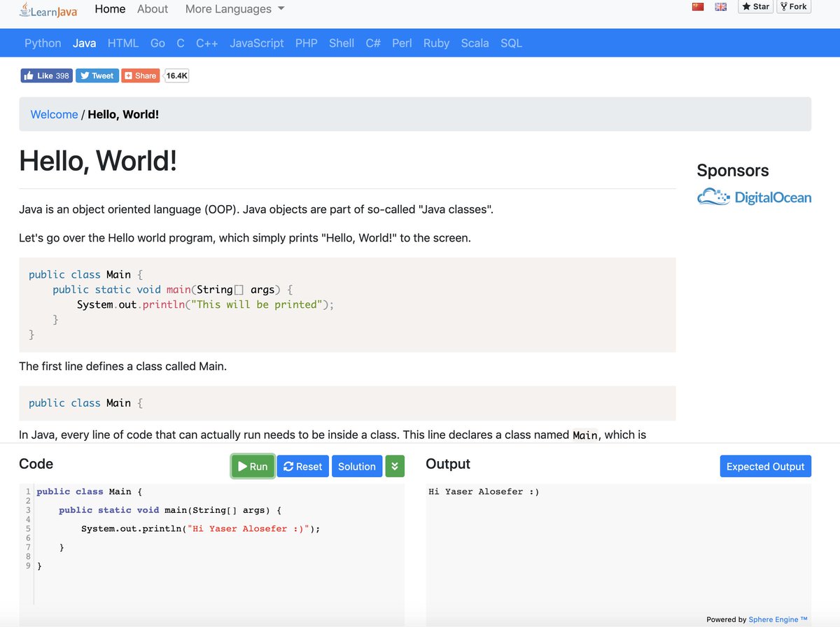Fork the project on GitHub
The width and height of the screenshot is (840, 627).
click(x=794, y=7)
